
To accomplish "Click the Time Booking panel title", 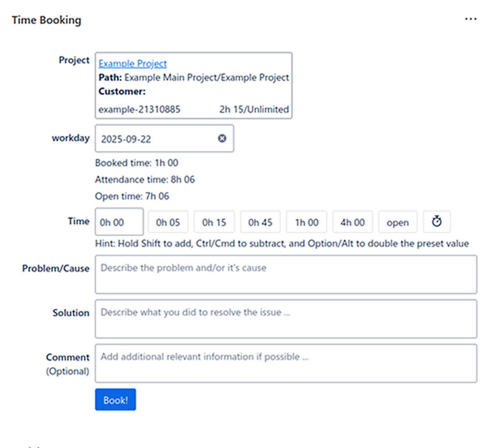I will tap(47, 20).
